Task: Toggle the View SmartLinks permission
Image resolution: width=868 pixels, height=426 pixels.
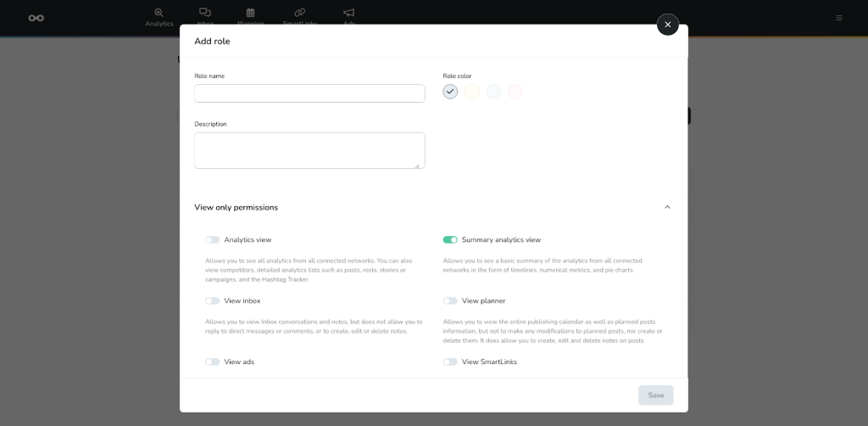Action: (450, 362)
